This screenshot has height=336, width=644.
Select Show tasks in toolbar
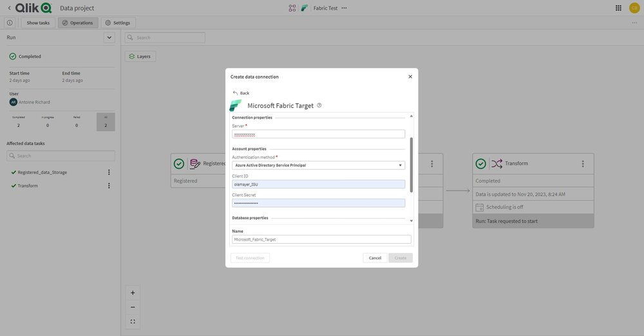tap(38, 23)
